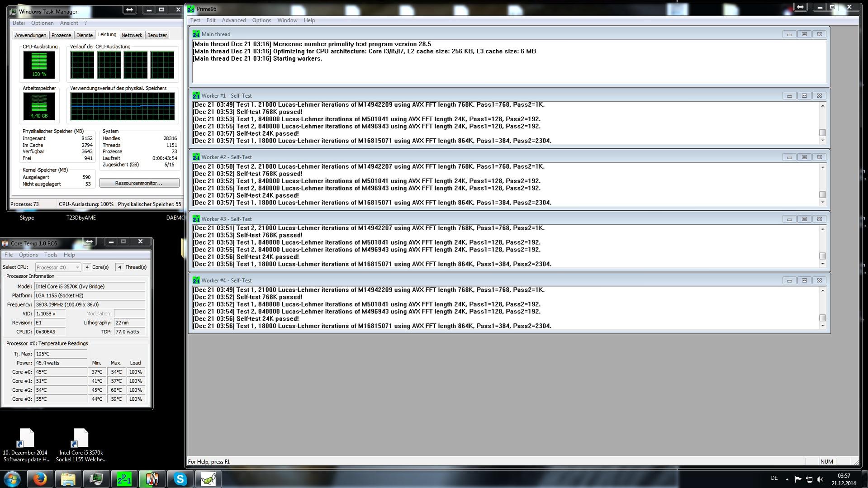Click the Task Manager title bar icon
Viewport: 868px width, 488px height.
coord(14,11)
